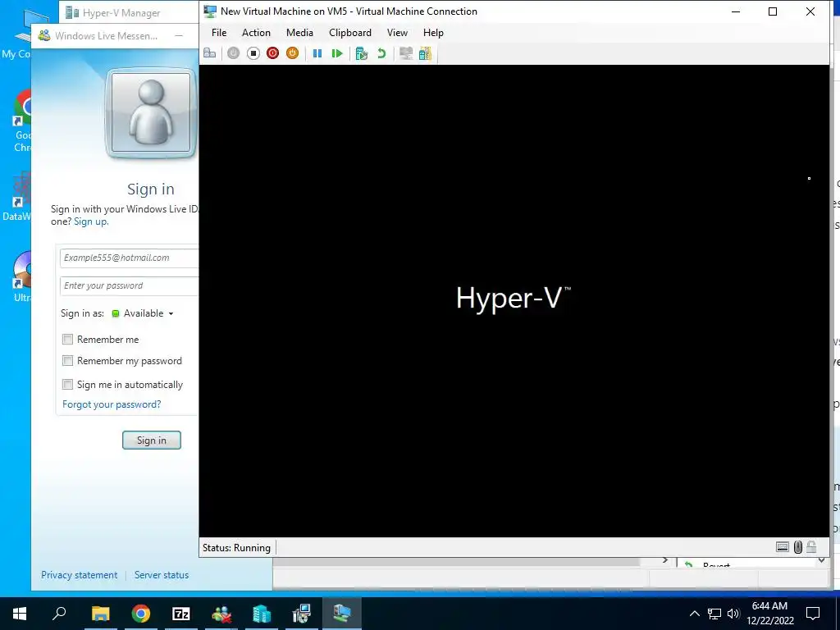Click the Revert action in Hyper-V Manager
Screen dimensions: 840x630
716,565
